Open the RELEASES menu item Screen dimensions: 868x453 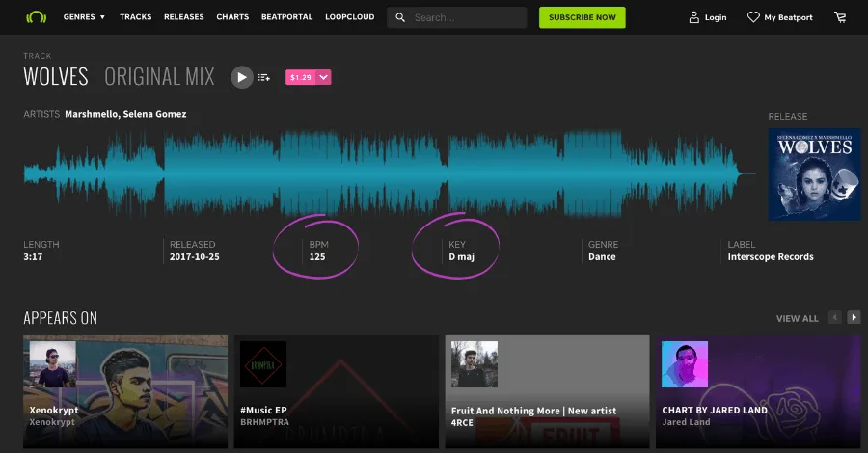pos(184,17)
